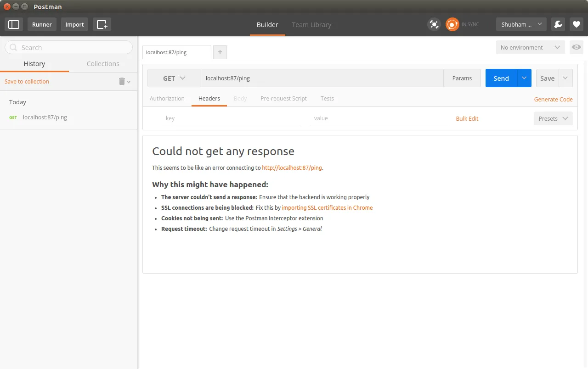Open the Interceptor/proxy satellite icon
588x369 pixels.
pos(434,24)
